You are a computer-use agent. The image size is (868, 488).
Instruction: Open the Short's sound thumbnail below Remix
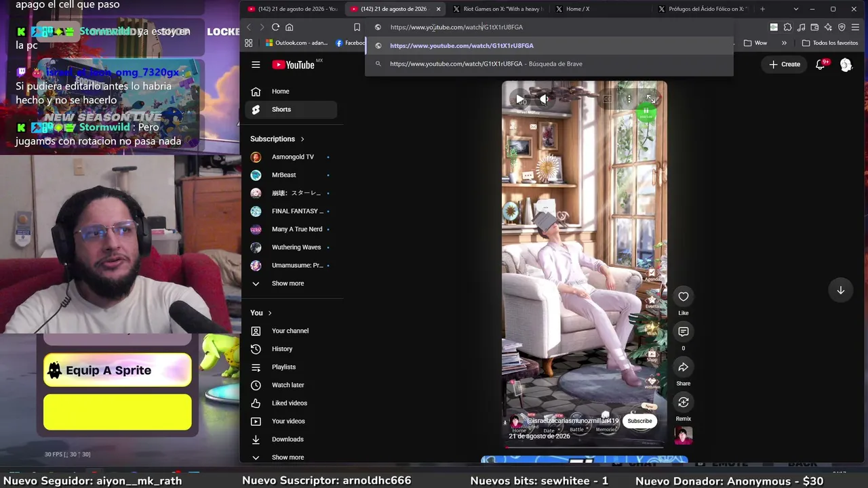coord(684,436)
